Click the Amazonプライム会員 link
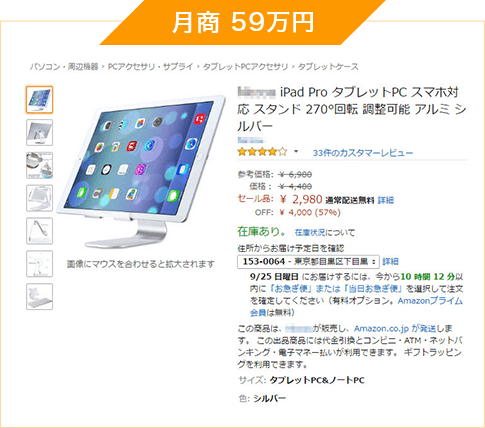This screenshot has width=485, height=428. click(x=357, y=307)
